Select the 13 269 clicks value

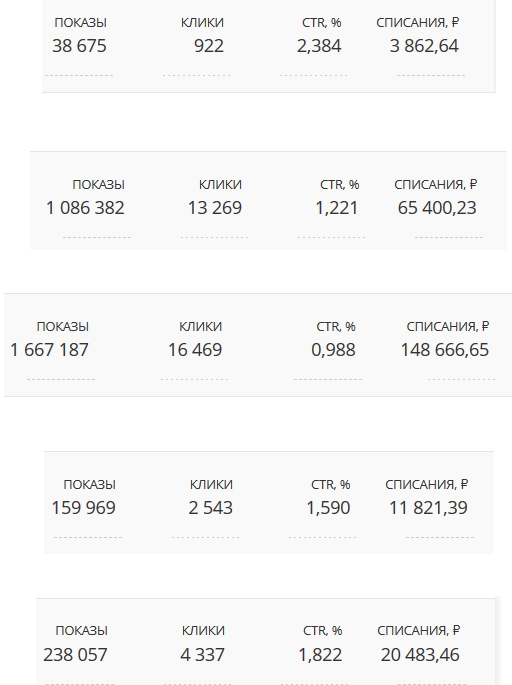[214, 208]
